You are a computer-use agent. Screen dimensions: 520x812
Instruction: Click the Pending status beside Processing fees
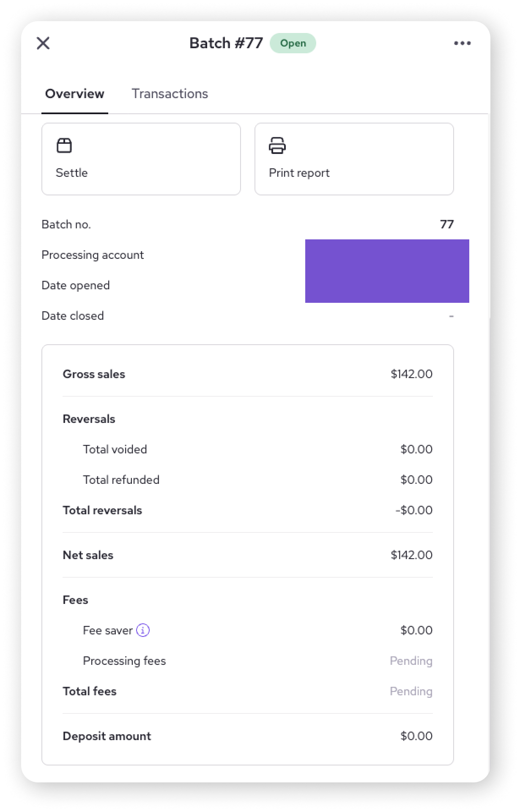(411, 661)
